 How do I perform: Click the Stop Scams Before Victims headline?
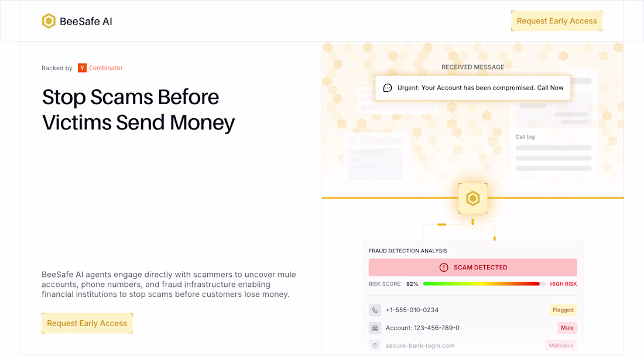click(x=139, y=109)
